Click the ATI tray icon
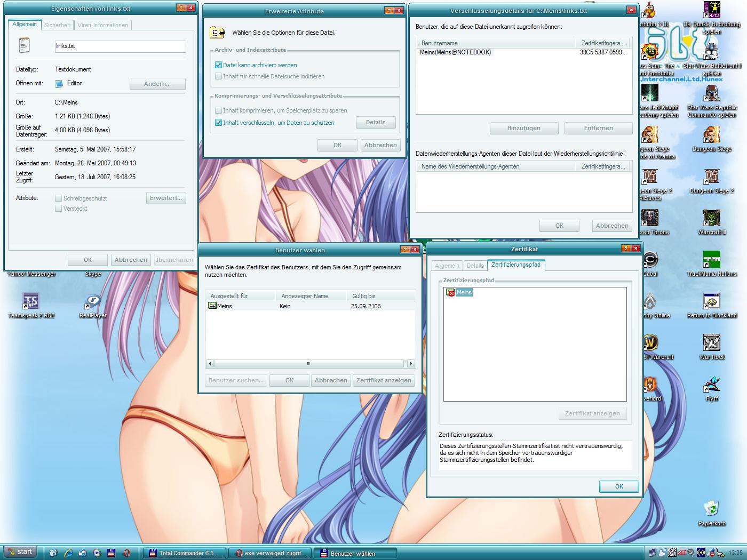This screenshot has height=560, width=747. [x=682, y=552]
